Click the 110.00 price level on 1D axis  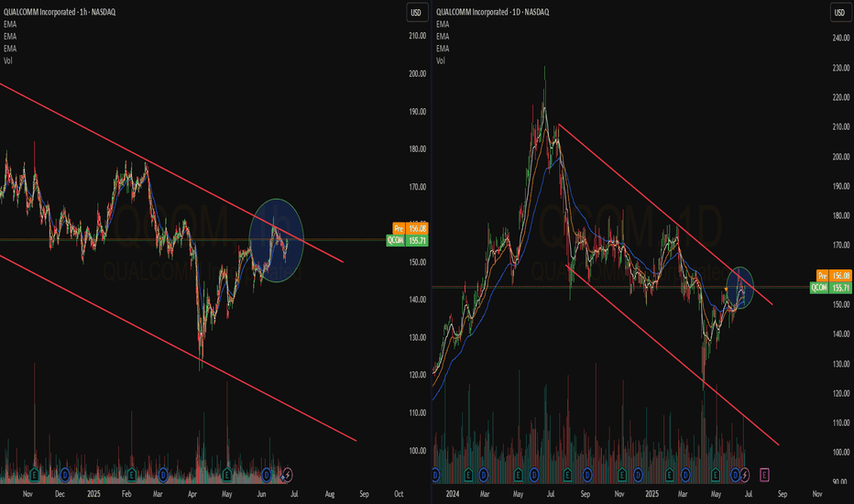841,422
